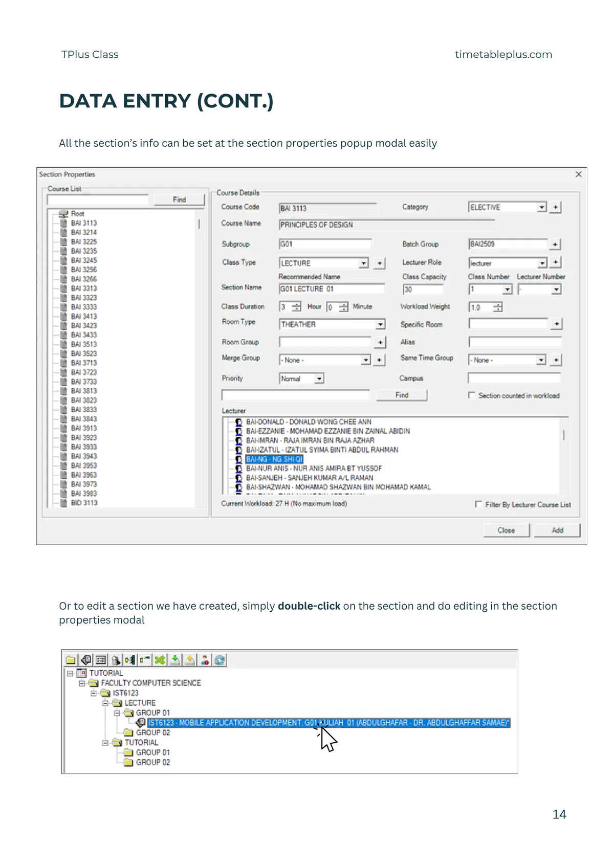614x868 pixels.
Task: Click the import green down-arrow toolbar icon
Action: [175, 660]
